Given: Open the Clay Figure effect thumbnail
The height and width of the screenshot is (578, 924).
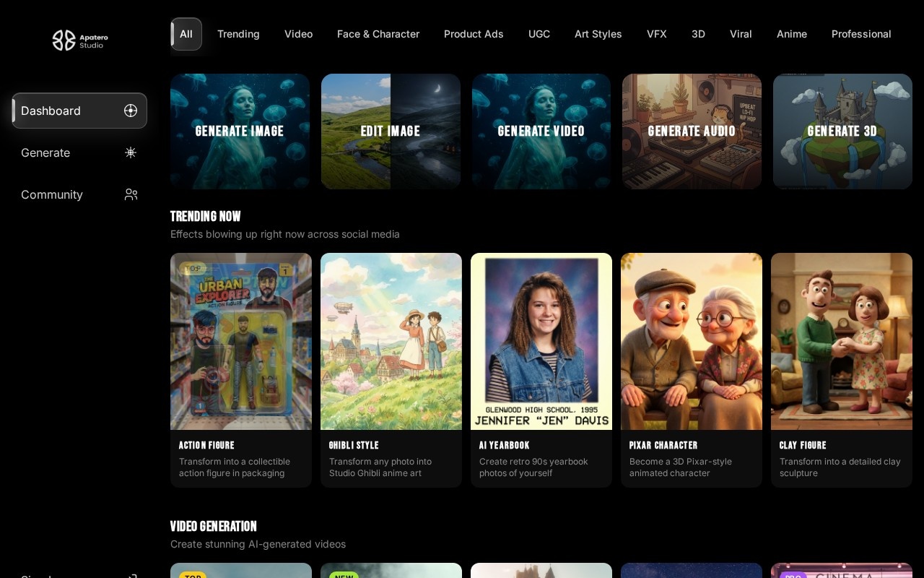Looking at the screenshot, I should pos(842,341).
